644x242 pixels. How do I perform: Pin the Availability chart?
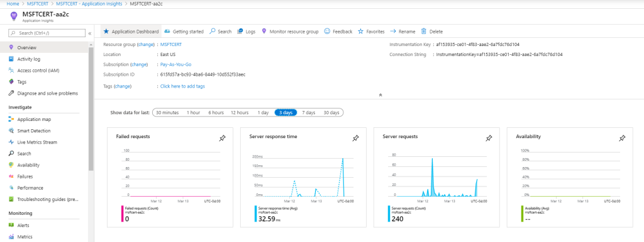point(622,139)
